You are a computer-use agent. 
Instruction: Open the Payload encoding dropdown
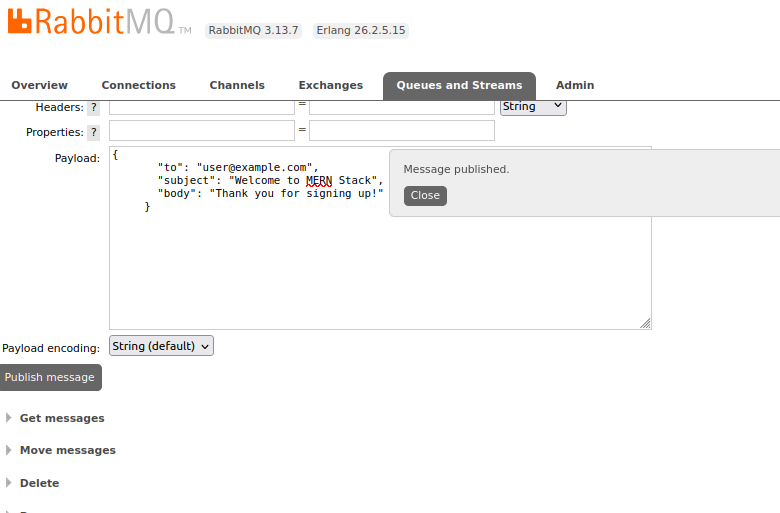[x=161, y=346]
